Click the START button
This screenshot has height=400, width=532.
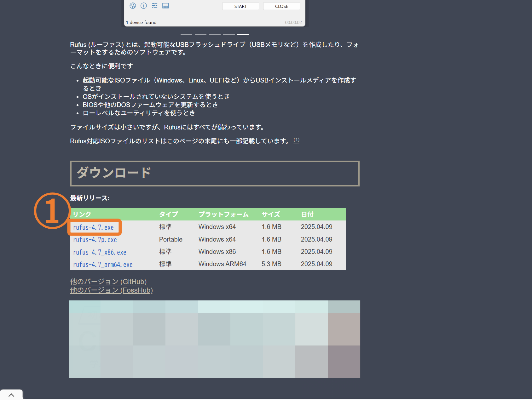(240, 6)
